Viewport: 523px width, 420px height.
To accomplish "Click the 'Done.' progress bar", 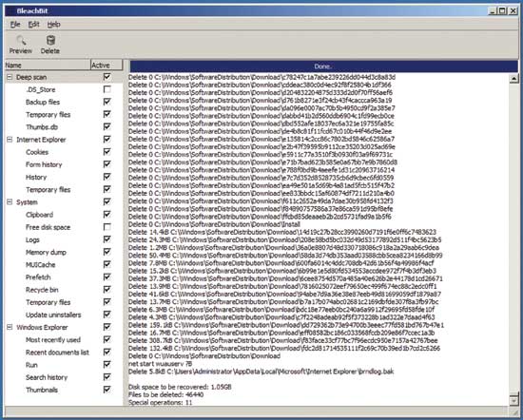I will (x=323, y=67).
